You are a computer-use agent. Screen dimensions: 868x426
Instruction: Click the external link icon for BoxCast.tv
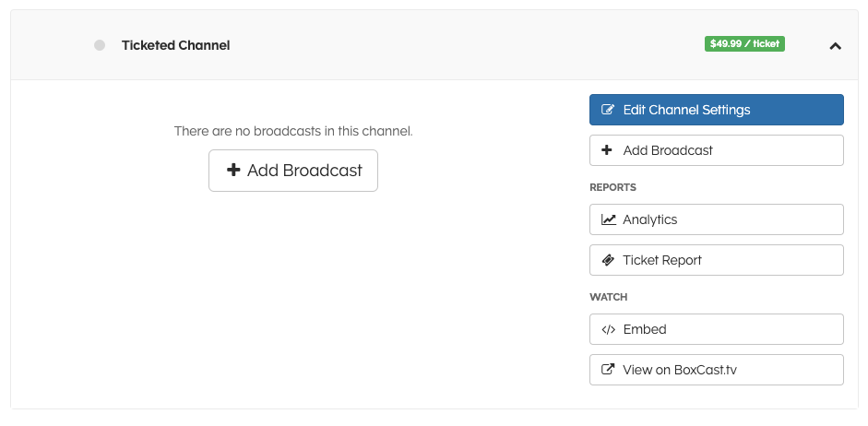coord(608,370)
